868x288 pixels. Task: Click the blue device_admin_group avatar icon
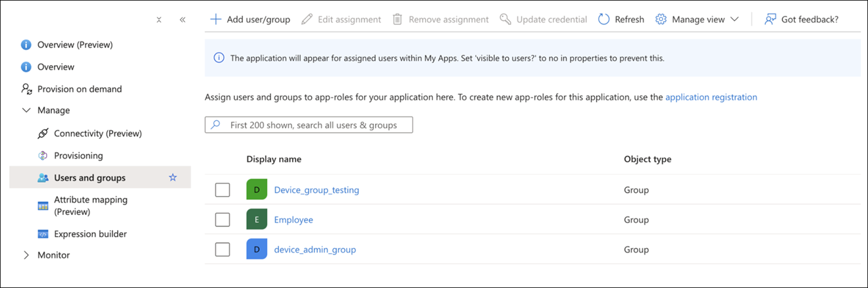(257, 249)
